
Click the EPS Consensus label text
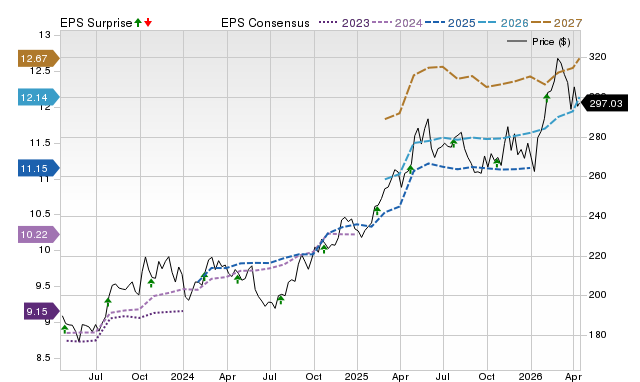click(265, 23)
